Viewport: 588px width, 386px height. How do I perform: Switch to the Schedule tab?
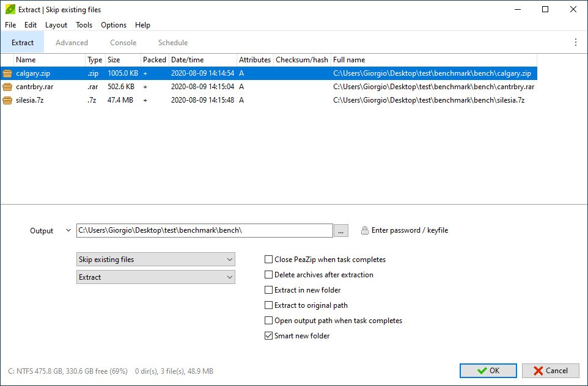pos(173,42)
